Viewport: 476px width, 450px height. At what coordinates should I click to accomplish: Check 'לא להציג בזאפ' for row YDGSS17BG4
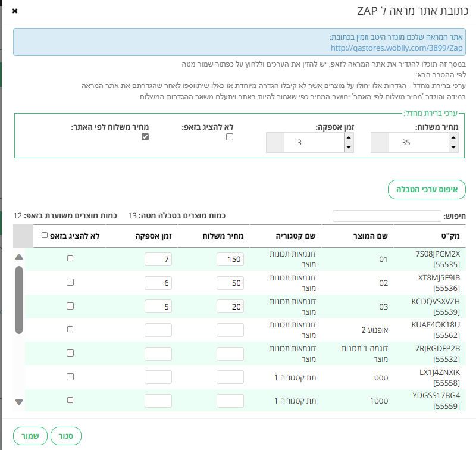[70, 400]
